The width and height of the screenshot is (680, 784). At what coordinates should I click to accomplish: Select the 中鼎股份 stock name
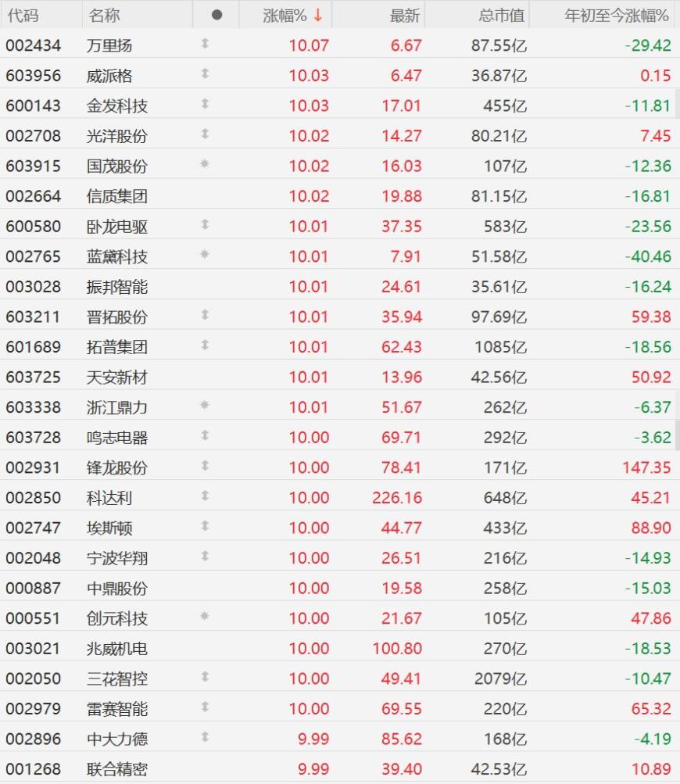click(x=117, y=588)
